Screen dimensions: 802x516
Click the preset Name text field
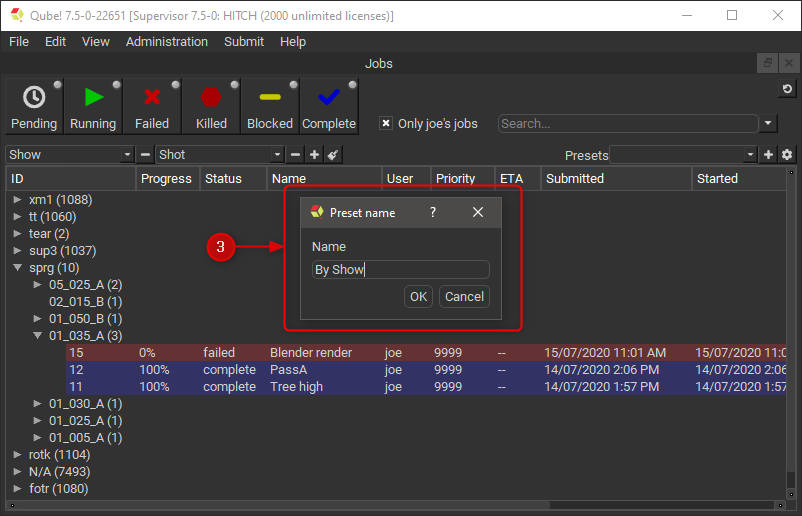400,270
